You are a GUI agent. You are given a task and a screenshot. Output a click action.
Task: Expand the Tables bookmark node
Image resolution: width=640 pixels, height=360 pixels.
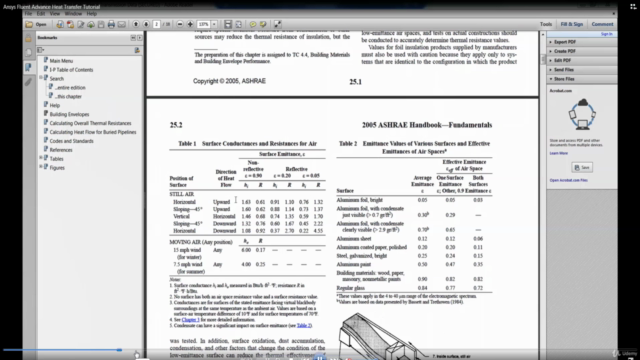click(x=41, y=158)
